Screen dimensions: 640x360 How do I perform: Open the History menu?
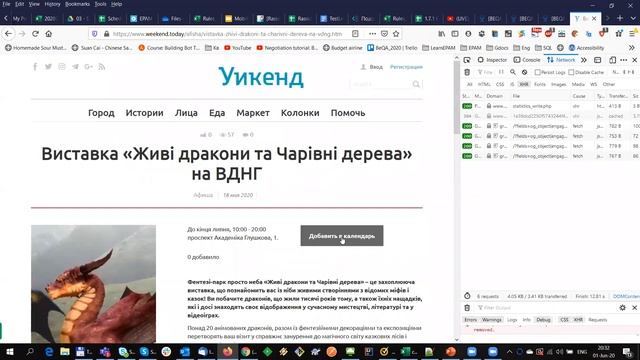pyautogui.click(x=52, y=4)
